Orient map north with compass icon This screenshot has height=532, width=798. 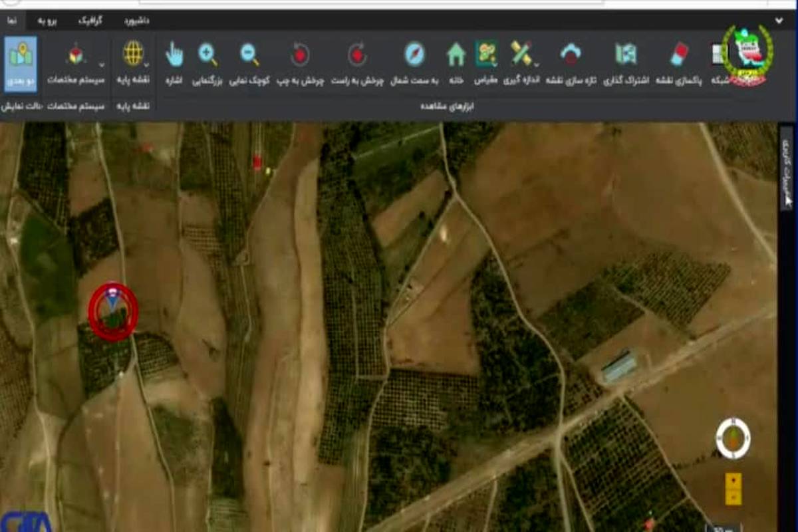click(x=414, y=55)
